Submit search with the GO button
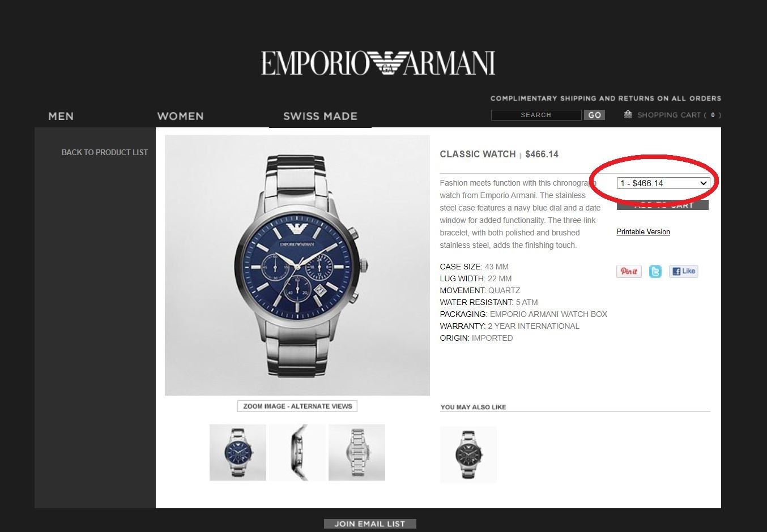The width and height of the screenshot is (767, 532). pyautogui.click(x=594, y=115)
